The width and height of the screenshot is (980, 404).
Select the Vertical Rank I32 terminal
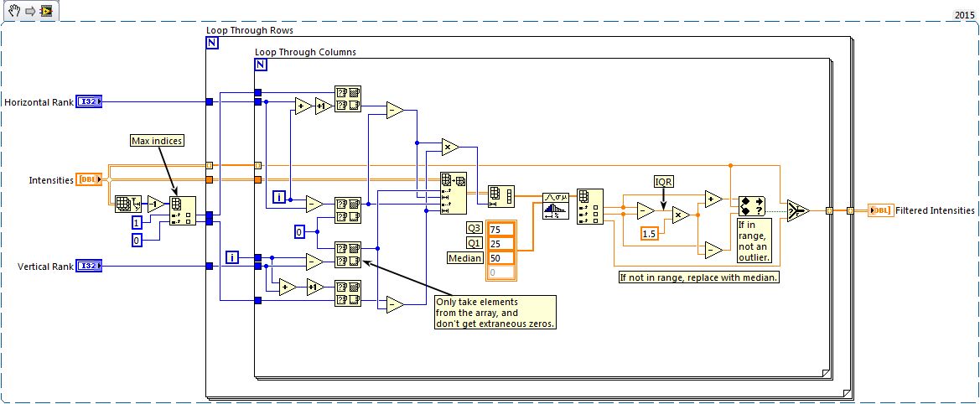point(89,266)
